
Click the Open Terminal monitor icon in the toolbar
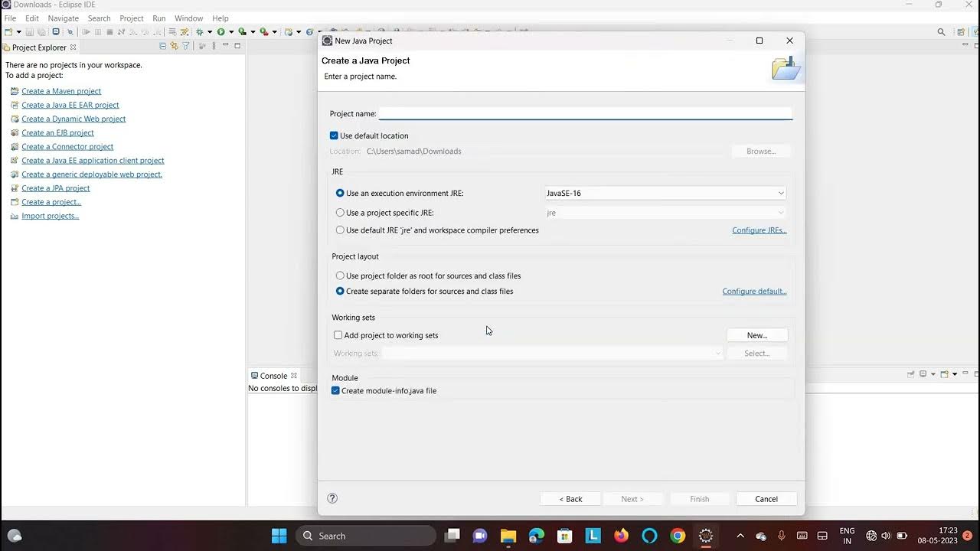coord(56,32)
